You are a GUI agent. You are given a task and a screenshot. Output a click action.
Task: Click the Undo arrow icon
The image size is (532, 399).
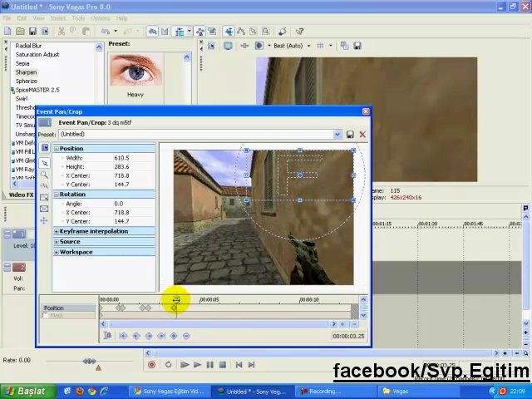[x=106, y=32]
